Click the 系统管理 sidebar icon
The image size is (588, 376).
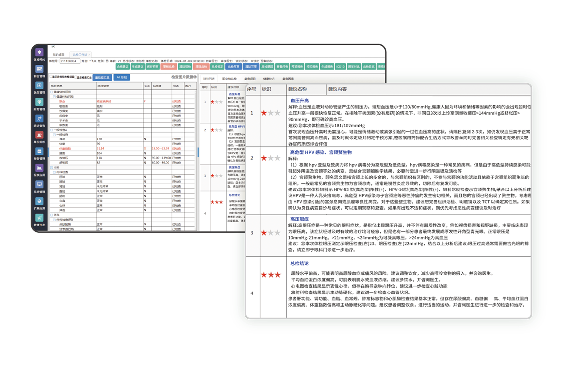[x=39, y=185]
